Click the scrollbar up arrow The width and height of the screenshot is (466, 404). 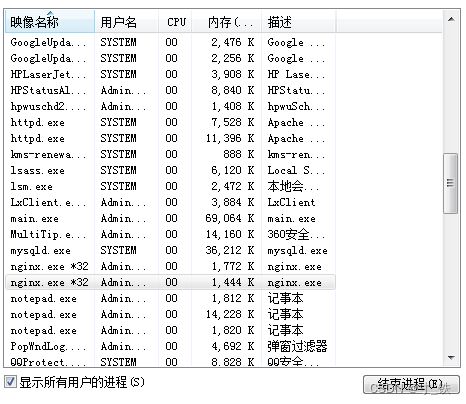tap(451, 19)
